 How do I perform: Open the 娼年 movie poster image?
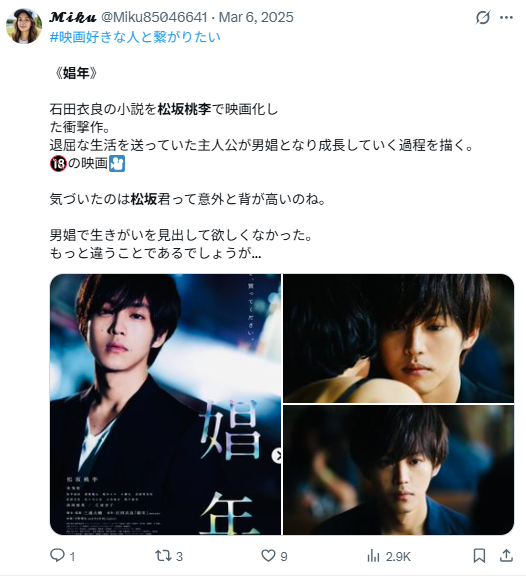[165, 404]
